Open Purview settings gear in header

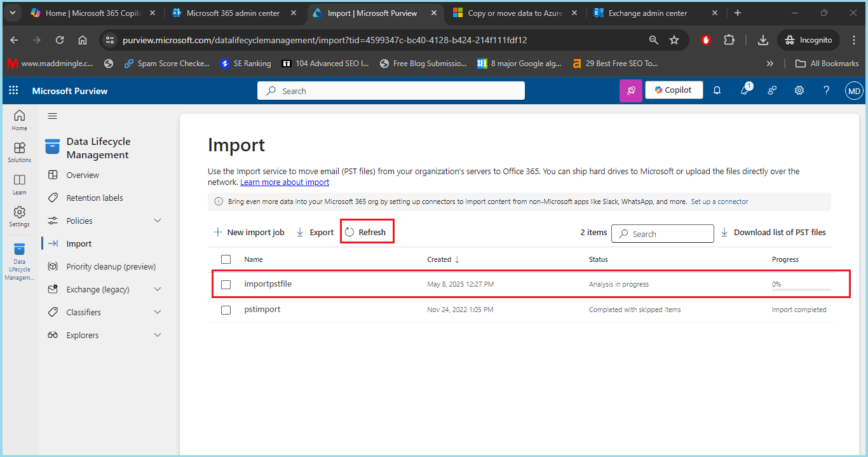[799, 91]
